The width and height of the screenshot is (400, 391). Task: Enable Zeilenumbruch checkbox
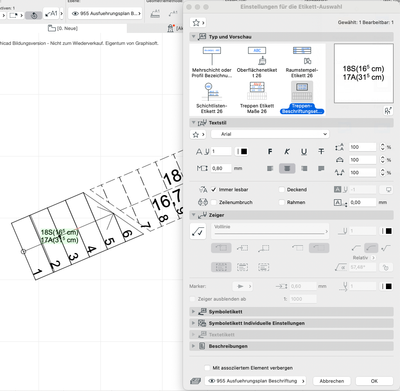(x=214, y=202)
